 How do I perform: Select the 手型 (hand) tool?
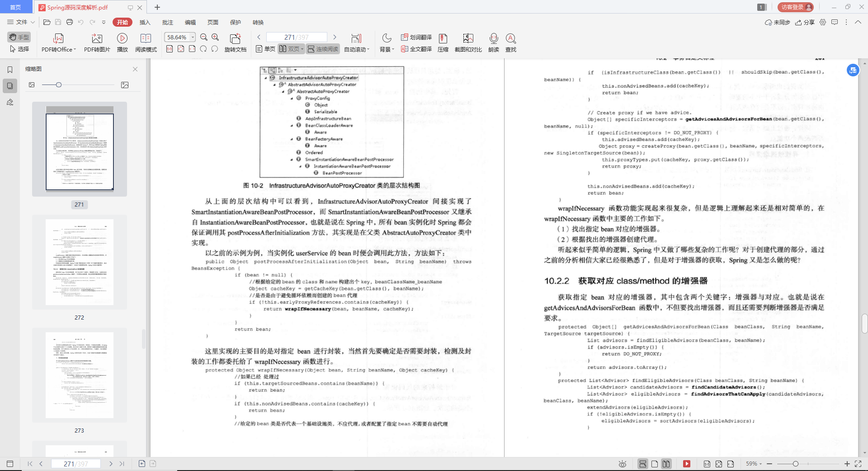19,38
